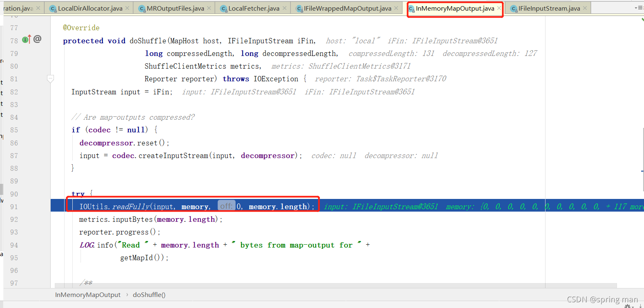644x308 pixels.
Task: Click inline hint 'metrics: ShuffleClientMetrics@3171'
Action: 341,66
